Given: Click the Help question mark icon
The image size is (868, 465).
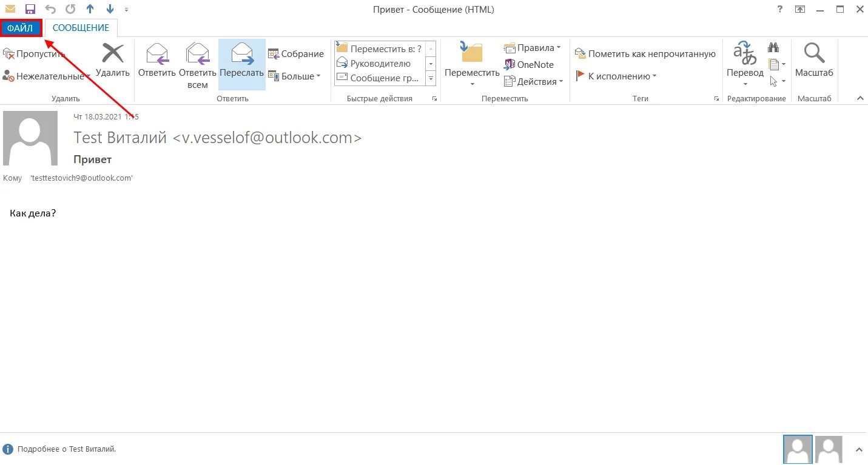Looking at the screenshot, I should click(x=779, y=9).
